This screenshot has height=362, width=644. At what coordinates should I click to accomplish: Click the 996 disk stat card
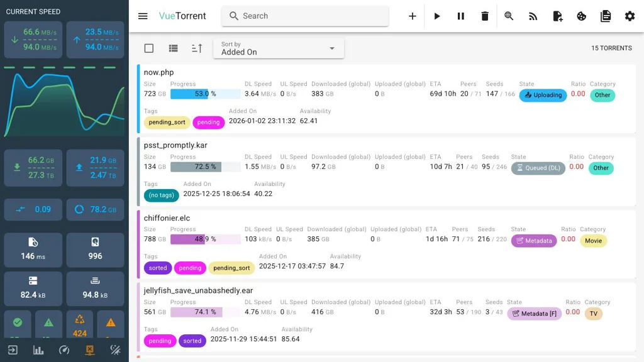96,250
